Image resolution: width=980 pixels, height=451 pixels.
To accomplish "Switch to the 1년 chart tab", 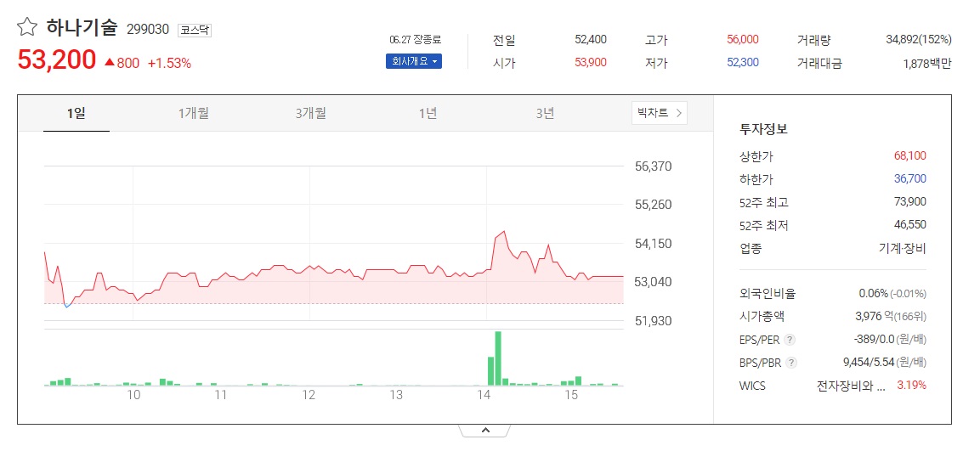I will coord(428,113).
